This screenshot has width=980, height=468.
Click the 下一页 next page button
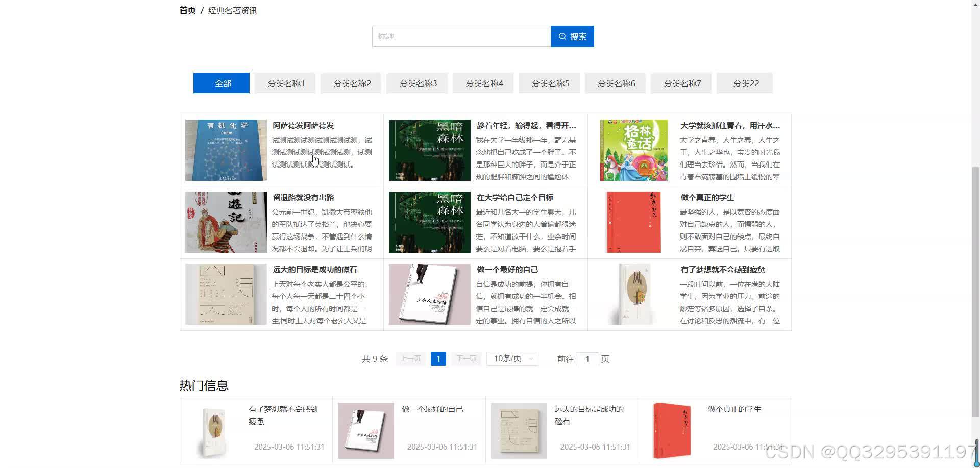465,358
